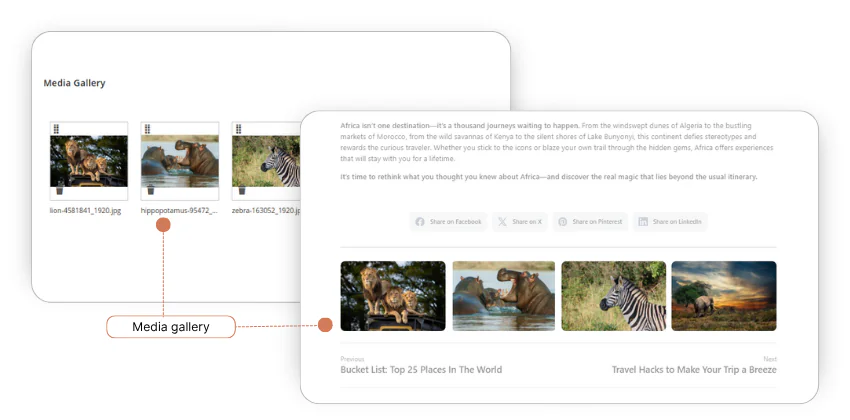Click the drag handle on the lion image
The image size is (850, 420).
[x=56, y=129]
